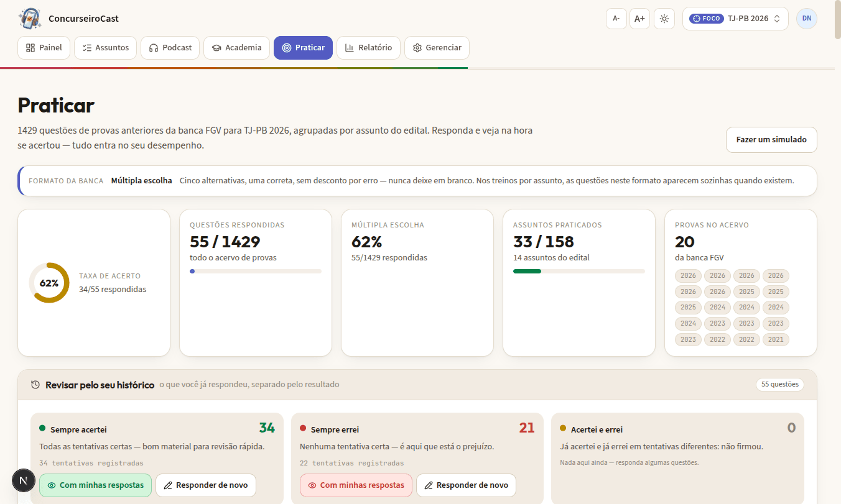Click the round N badge icon
841x504 pixels.
[24, 480]
